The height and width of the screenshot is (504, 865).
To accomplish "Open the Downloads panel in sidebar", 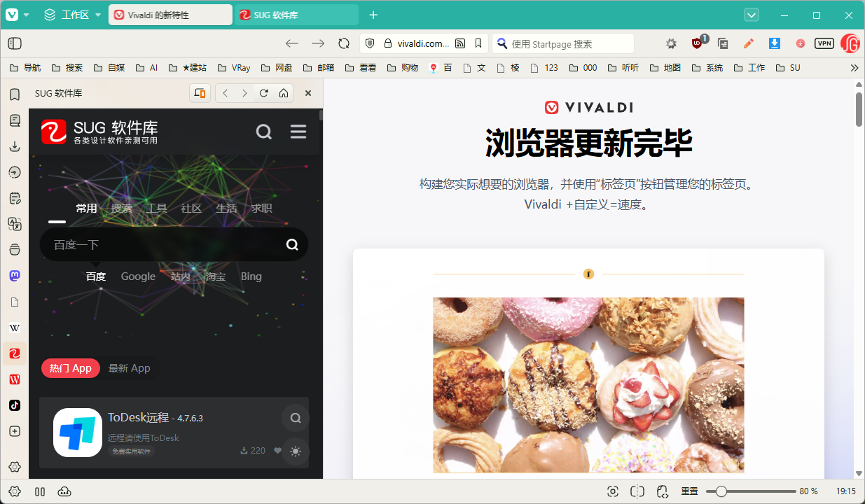I will coord(14,146).
